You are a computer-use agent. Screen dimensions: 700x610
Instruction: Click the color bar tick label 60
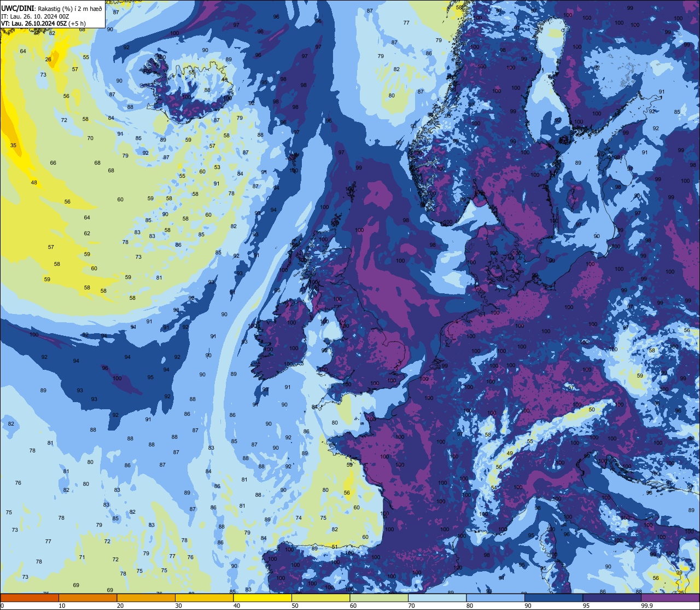click(x=353, y=606)
